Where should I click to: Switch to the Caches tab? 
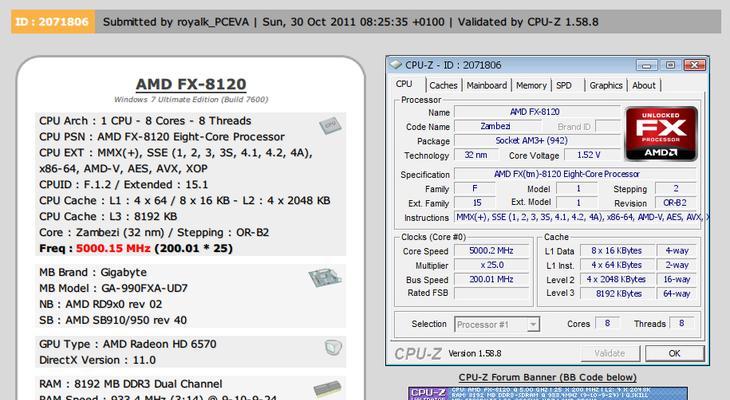click(x=443, y=85)
